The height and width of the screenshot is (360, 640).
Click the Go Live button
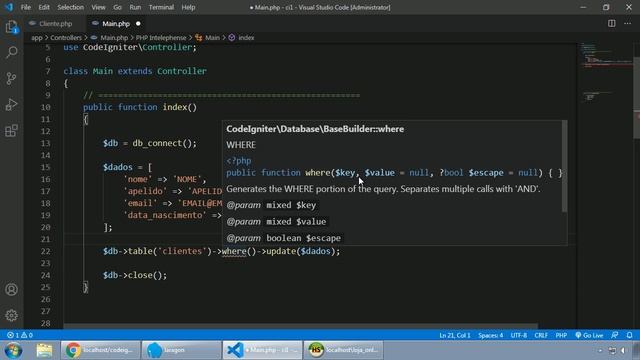[589, 335]
